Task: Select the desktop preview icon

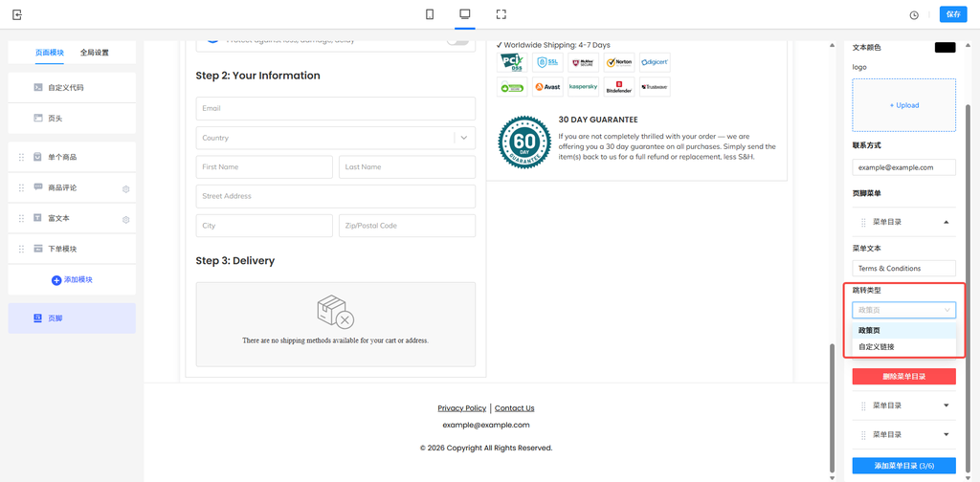Action: (x=464, y=14)
